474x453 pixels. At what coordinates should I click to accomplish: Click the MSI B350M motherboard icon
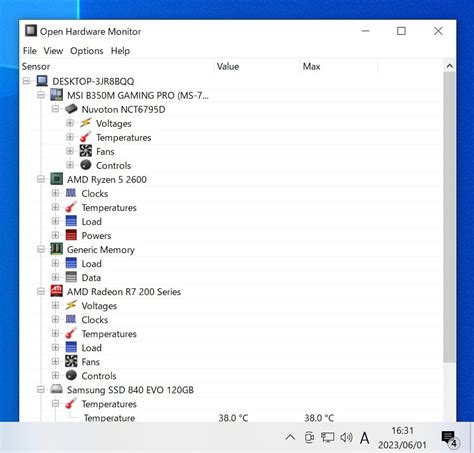click(x=56, y=95)
